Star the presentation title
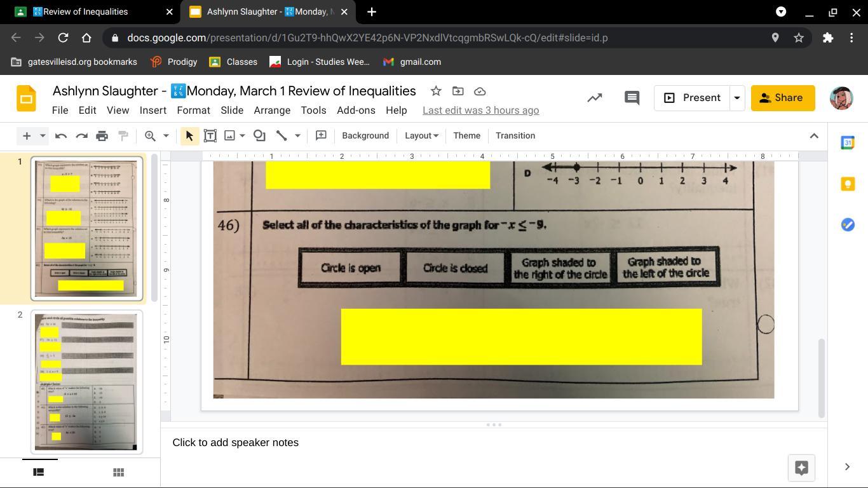 coord(436,91)
